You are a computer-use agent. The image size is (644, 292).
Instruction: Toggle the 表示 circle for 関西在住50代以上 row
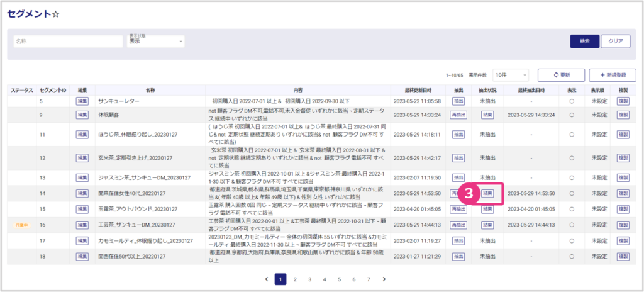click(x=572, y=257)
